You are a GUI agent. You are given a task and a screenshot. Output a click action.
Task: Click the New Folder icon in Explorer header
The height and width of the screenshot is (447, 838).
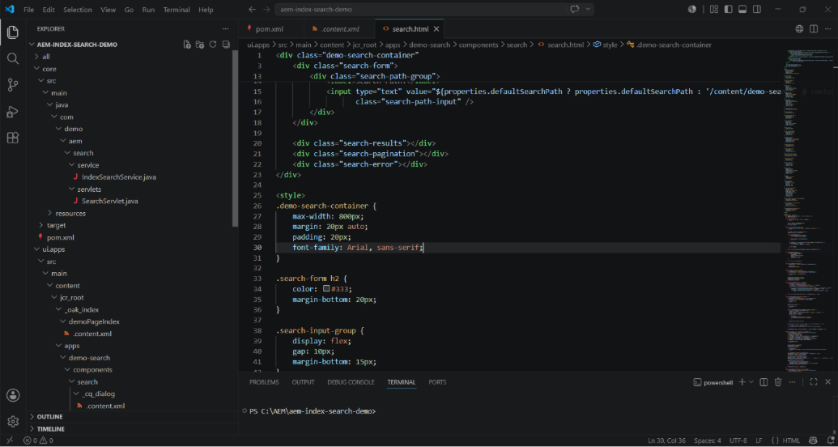click(x=199, y=44)
